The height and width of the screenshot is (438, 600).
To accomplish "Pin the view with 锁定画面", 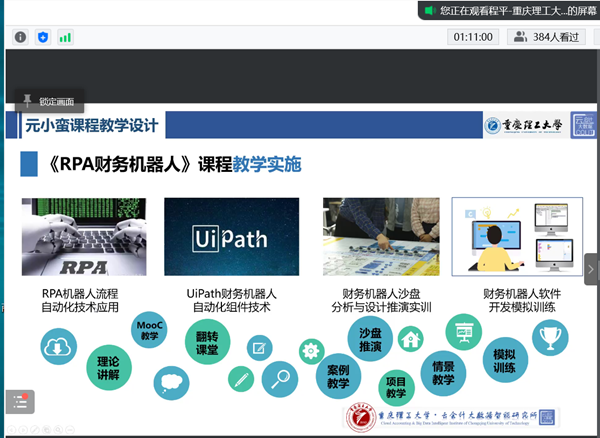I will point(49,101).
